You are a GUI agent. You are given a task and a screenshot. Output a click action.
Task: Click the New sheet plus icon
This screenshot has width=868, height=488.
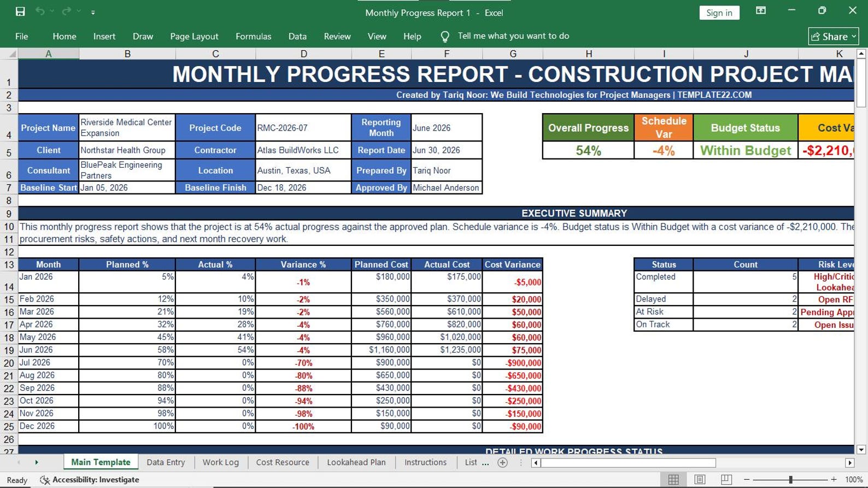(503, 463)
